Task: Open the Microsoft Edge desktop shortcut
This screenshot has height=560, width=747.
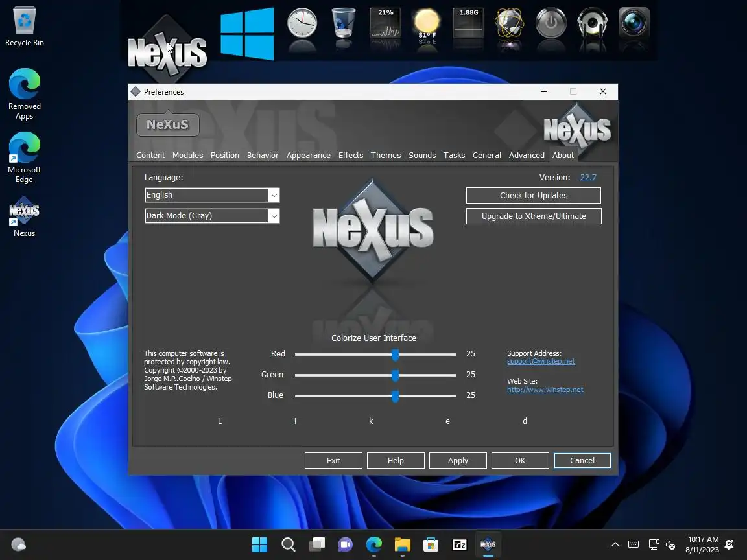Action: pos(24,157)
